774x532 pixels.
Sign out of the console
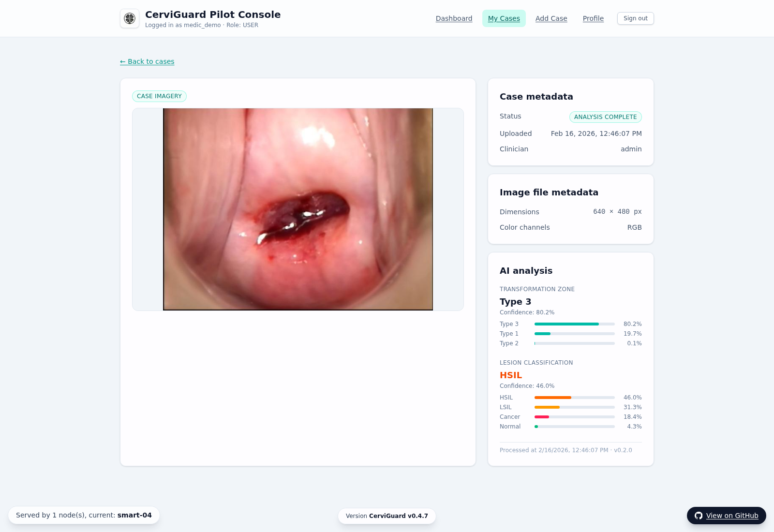pyautogui.click(x=635, y=18)
